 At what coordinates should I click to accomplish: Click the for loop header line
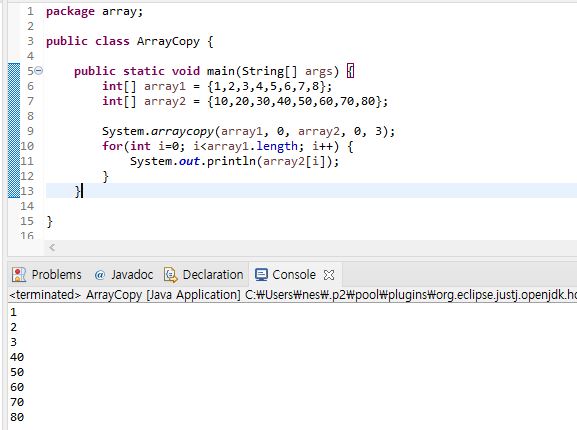pos(228,146)
